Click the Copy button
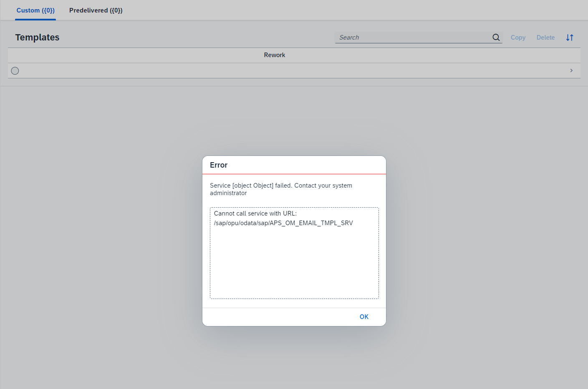Screen dimensions: 588x389 click(x=518, y=38)
